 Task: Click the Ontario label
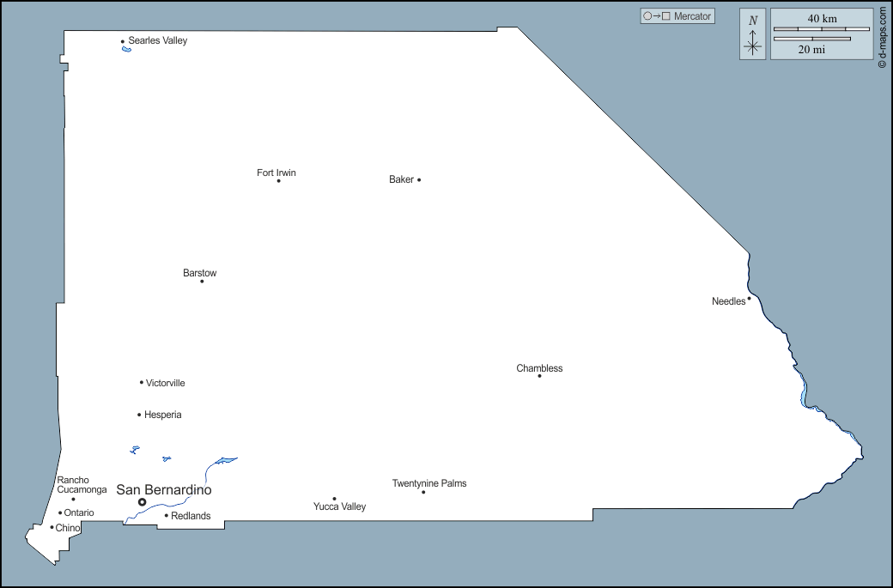pos(79,512)
